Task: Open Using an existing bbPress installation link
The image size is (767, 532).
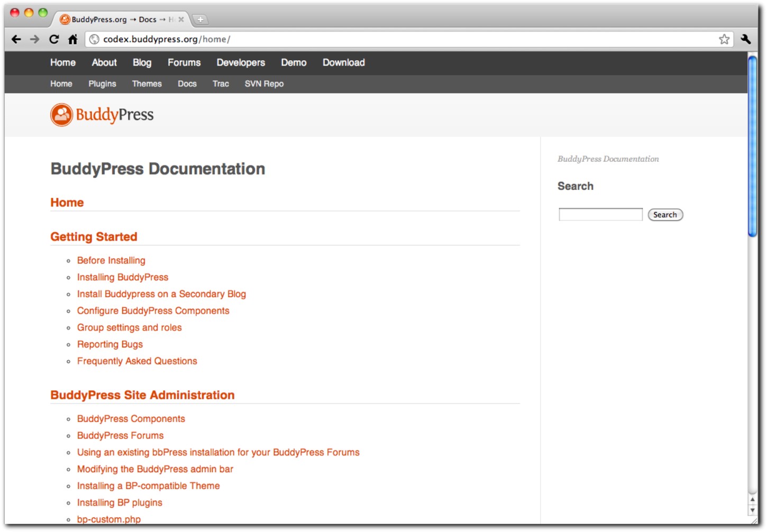Action: (x=218, y=453)
